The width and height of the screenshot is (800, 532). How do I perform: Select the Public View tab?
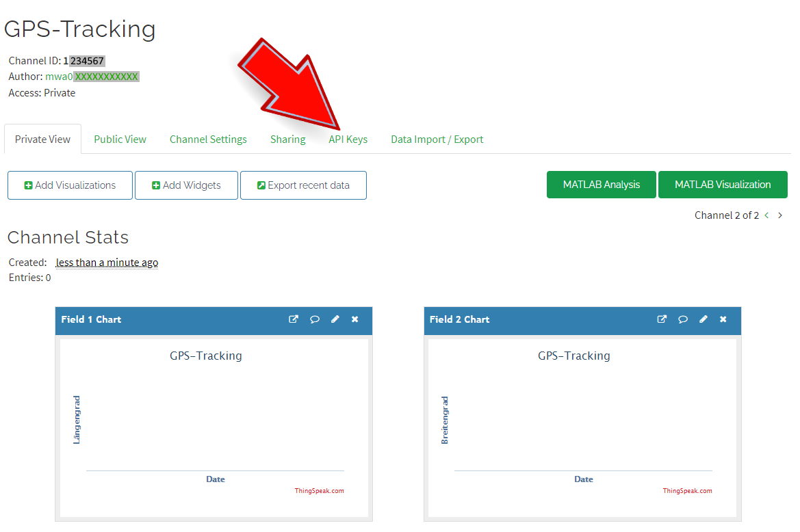120,139
